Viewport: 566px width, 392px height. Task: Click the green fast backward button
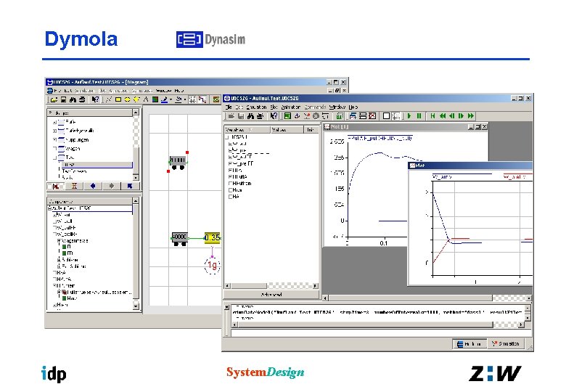(x=442, y=116)
